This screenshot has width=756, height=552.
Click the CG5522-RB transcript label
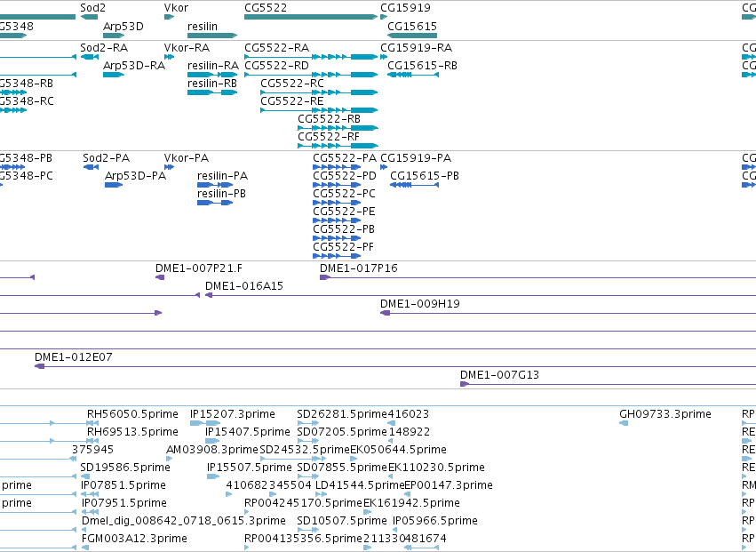(x=329, y=119)
